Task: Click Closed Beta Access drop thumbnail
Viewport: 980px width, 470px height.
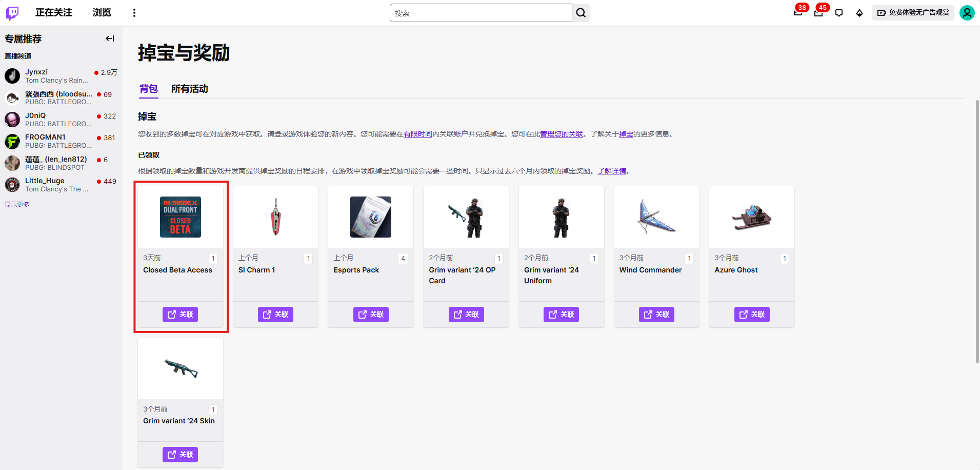Action: (x=181, y=217)
